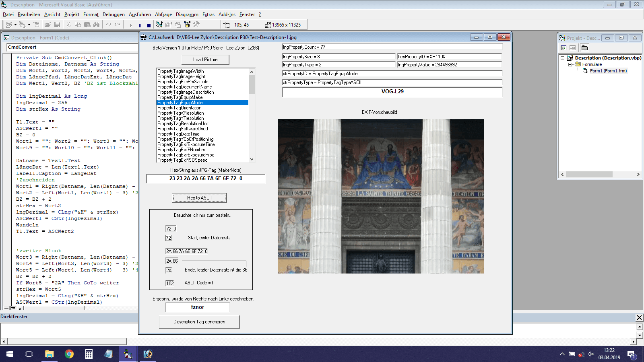Select PropertyTagImageWidth in the list
The width and height of the screenshot is (644, 362).
click(x=202, y=71)
